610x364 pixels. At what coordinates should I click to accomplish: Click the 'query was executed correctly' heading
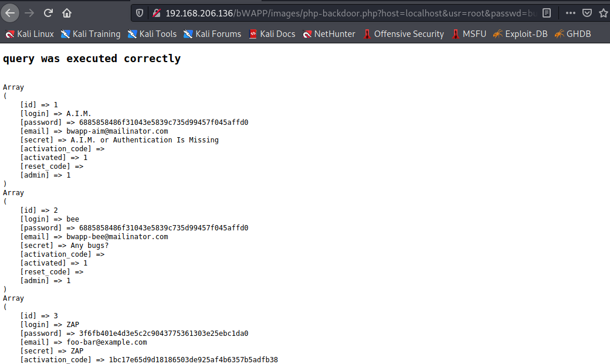[92, 59]
